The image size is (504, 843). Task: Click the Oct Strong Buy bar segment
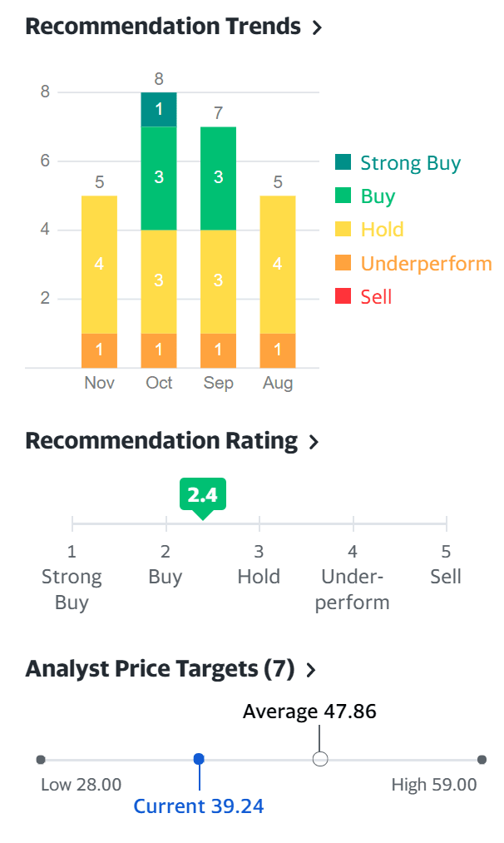[159, 109]
